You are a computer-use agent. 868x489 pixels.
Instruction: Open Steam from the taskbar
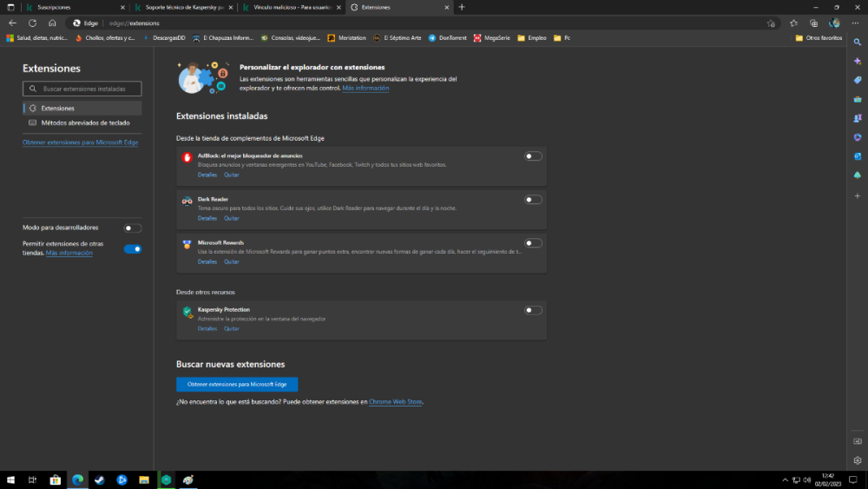(x=100, y=480)
